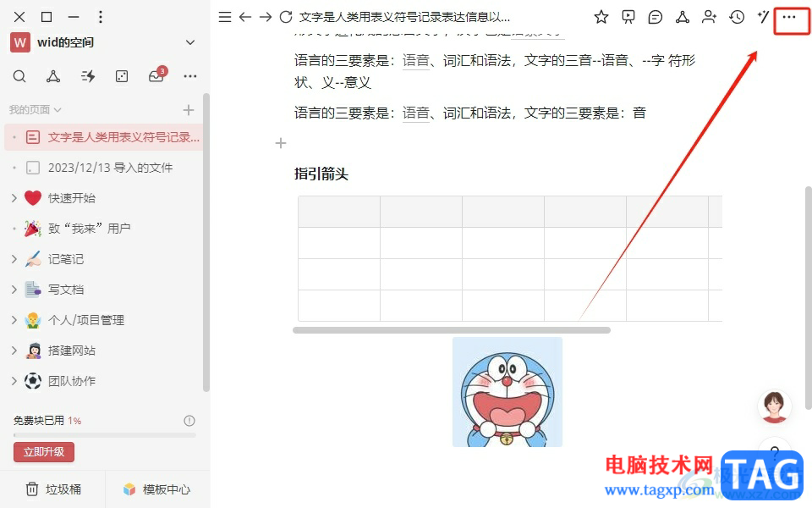Expand the 团队协作 page tree
The width and height of the screenshot is (812, 508).
(14, 382)
